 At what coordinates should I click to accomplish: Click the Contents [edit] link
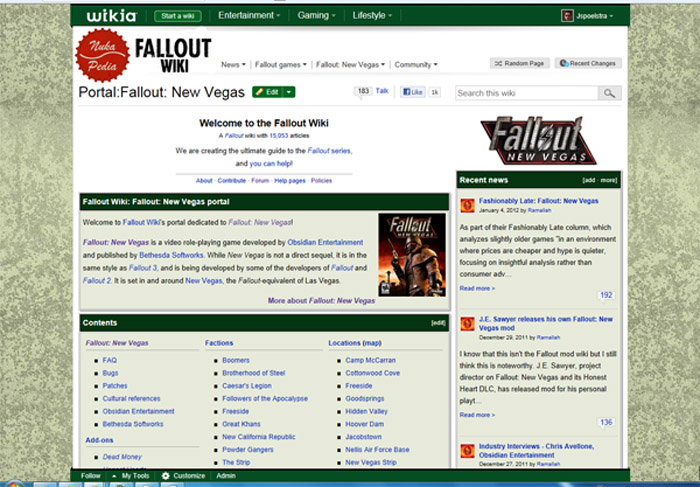[x=438, y=323]
